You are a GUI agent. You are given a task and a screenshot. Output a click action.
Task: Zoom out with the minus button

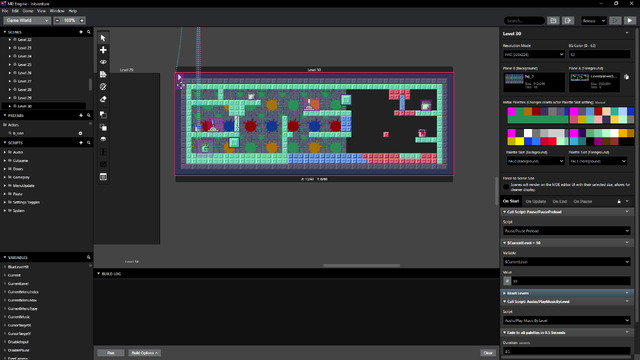tap(57, 20)
